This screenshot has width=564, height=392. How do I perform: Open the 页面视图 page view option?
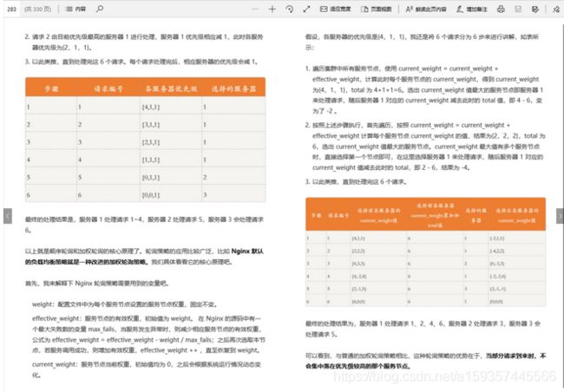pyautogui.click(x=377, y=9)
